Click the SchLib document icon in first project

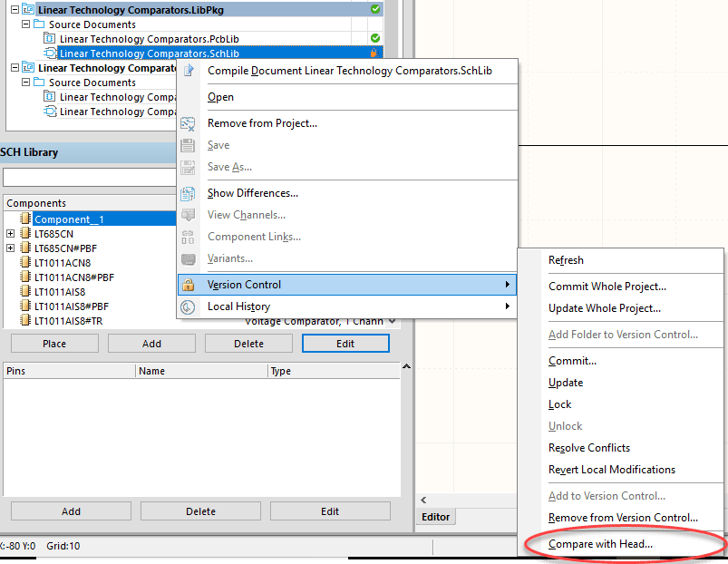(50, 53)
